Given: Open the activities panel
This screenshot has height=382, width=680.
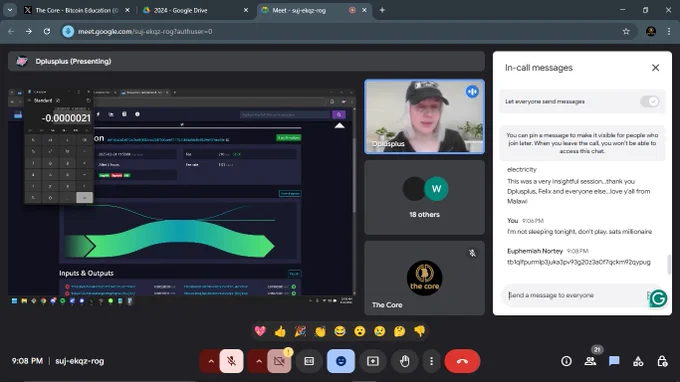Looking at the screenshot, I should point(638,361).
